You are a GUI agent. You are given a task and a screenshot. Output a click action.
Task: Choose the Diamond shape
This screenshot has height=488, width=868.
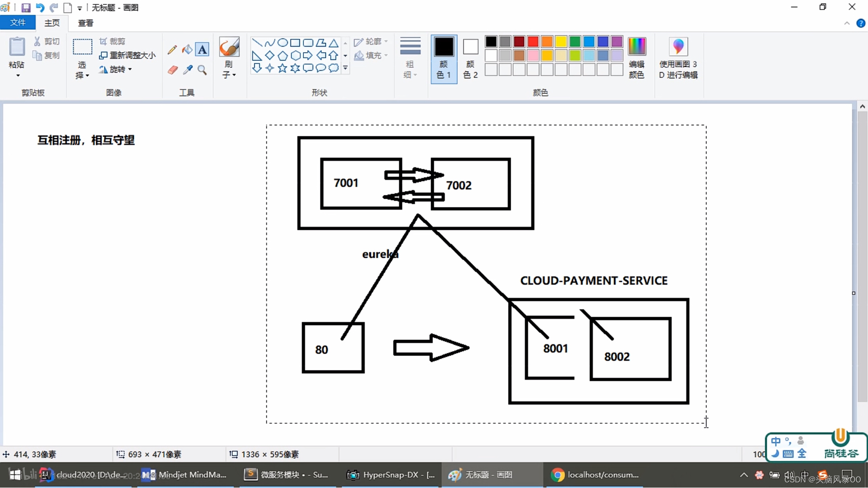(x=270, y=55)
